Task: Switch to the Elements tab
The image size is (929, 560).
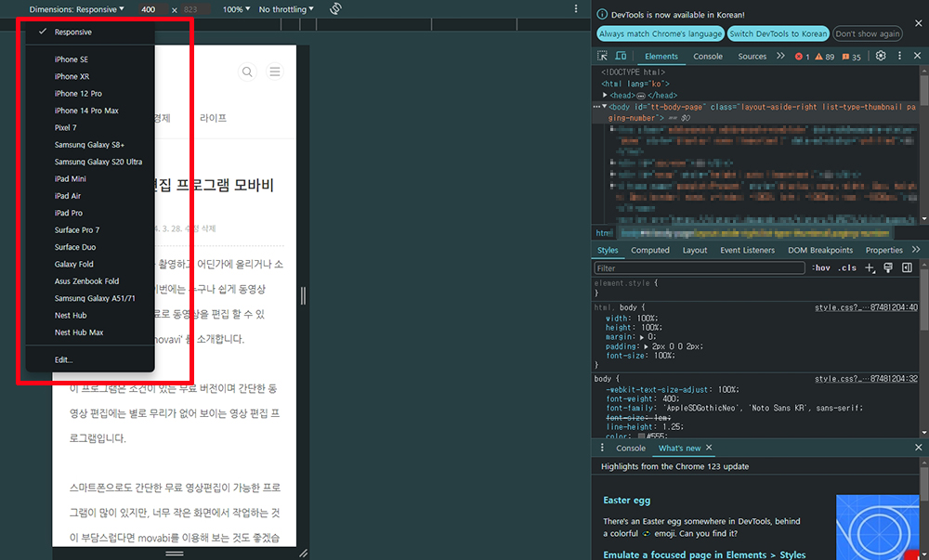Action: click(x=661, y=57)
